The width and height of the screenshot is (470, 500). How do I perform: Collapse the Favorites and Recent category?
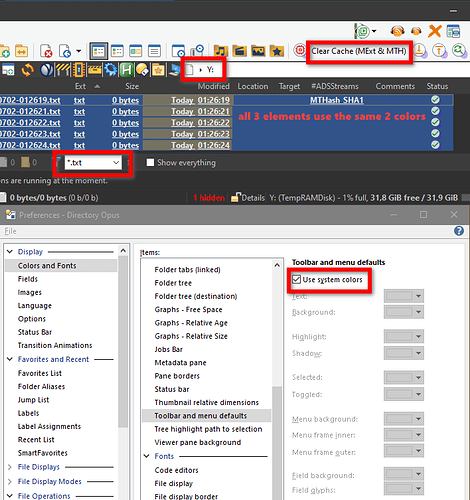10,359
